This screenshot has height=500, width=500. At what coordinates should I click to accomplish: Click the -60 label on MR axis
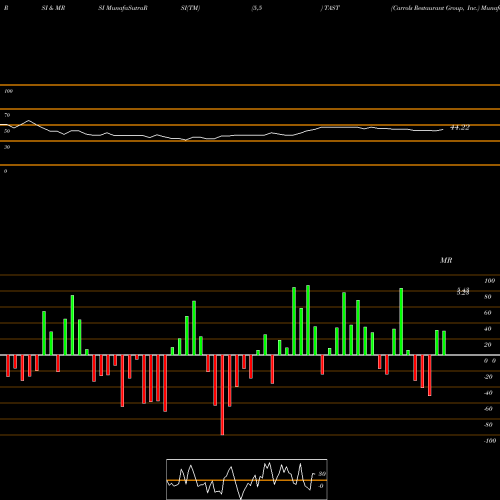(488, 409)
